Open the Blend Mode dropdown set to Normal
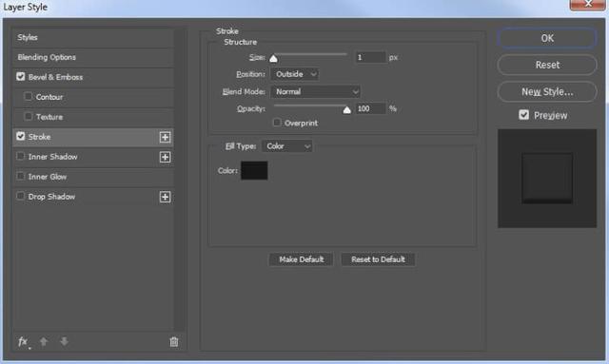 tap(316, 91)
